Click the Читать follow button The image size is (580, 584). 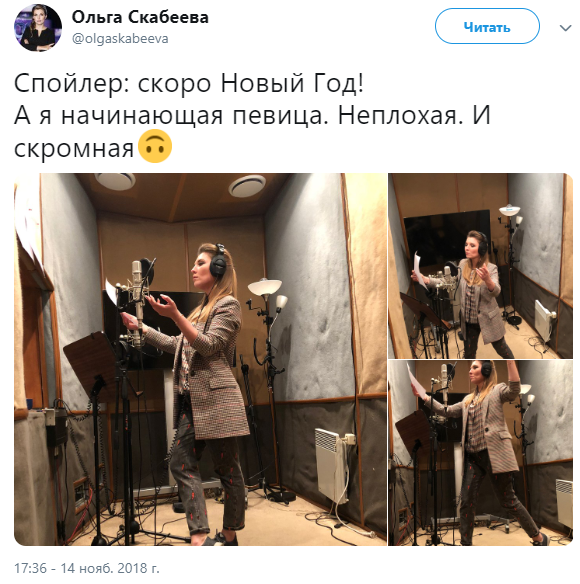coord(487,26)
